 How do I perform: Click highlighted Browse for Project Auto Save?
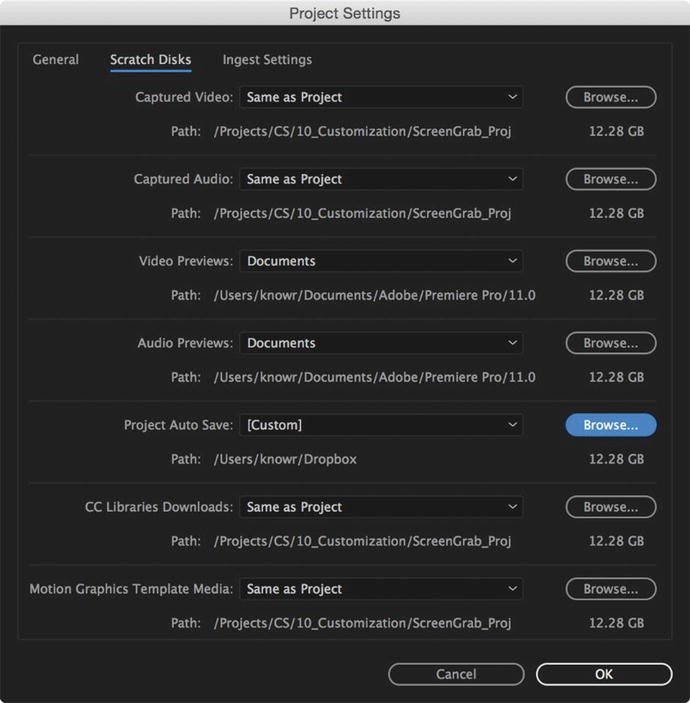[611, 425]
